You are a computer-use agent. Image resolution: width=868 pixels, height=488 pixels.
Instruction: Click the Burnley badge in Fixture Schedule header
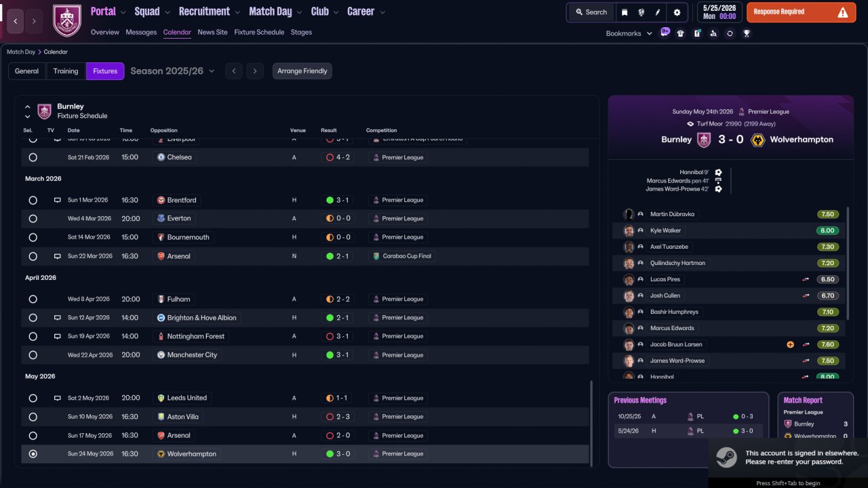point(44,111)
